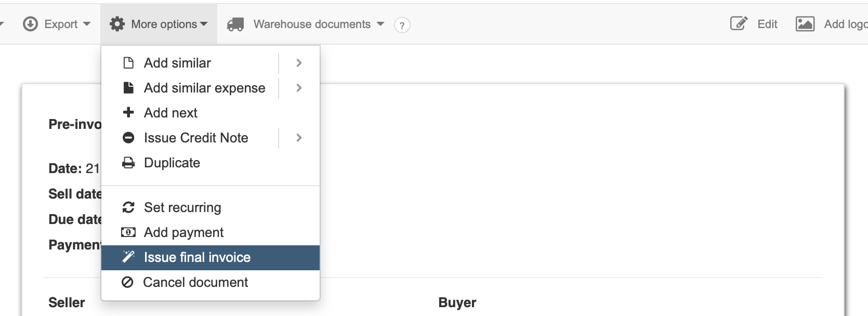Screen dimensions: 868x316
Task: Select Add next from the menu
Action: pyautogui.click(x=170, y=113)
